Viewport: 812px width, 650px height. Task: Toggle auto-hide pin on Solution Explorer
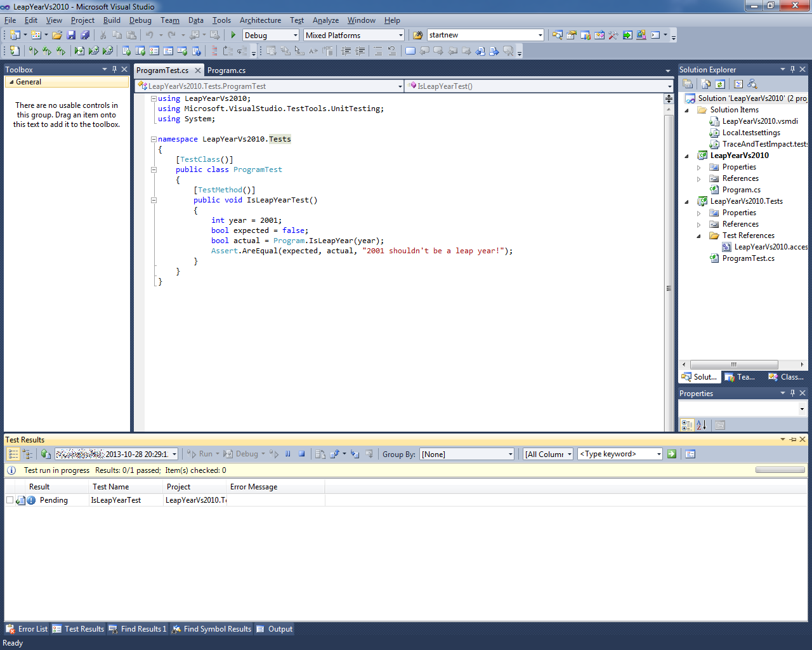(x=792, y=69)
